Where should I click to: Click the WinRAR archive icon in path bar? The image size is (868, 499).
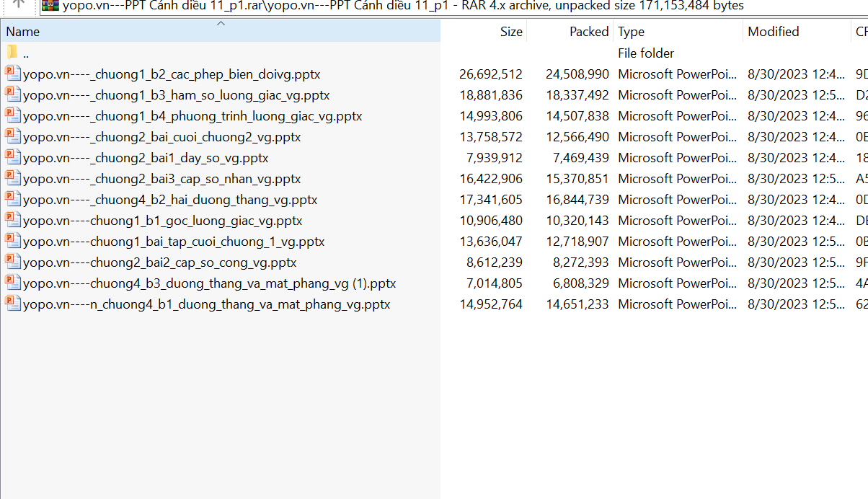(50, 6)
